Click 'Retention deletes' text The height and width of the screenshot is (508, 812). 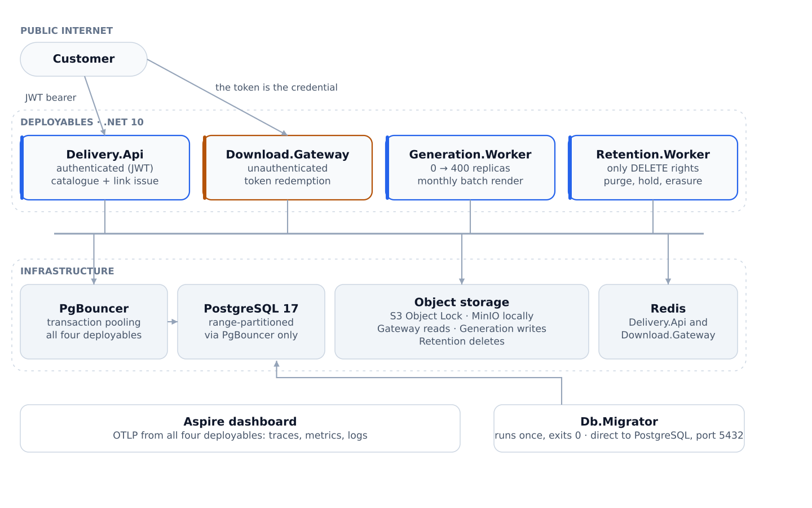(x=462, y=341)
